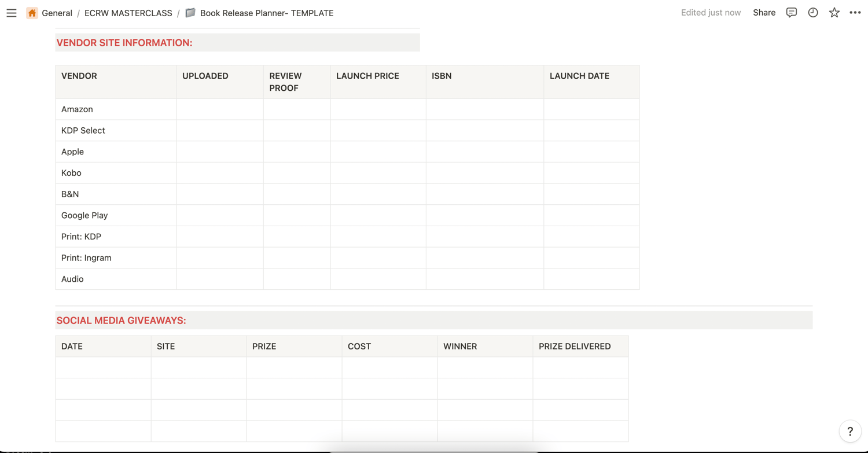Select the WINNER header in giveaways table
Screen dimensions: 868x453
[x=485, y=347]
